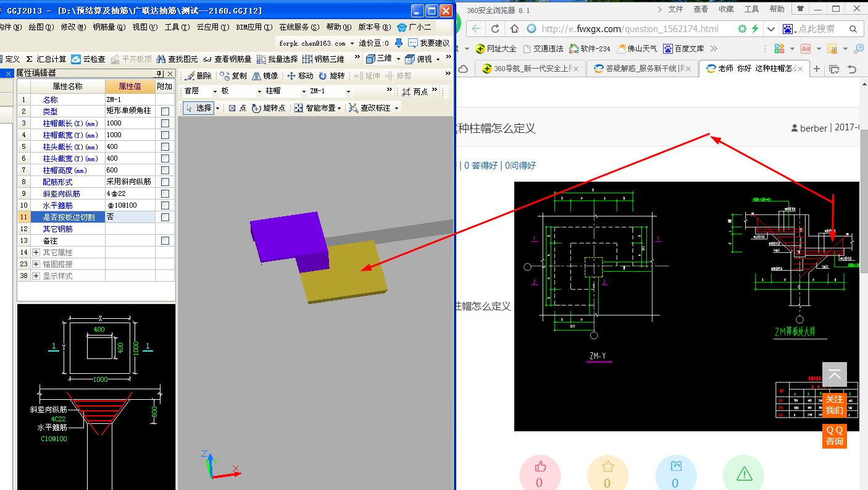The width and height of the screenshot is (868, 490).
Task: Choose the 两点 two-point tool
Action: click(x=415, y=91)
